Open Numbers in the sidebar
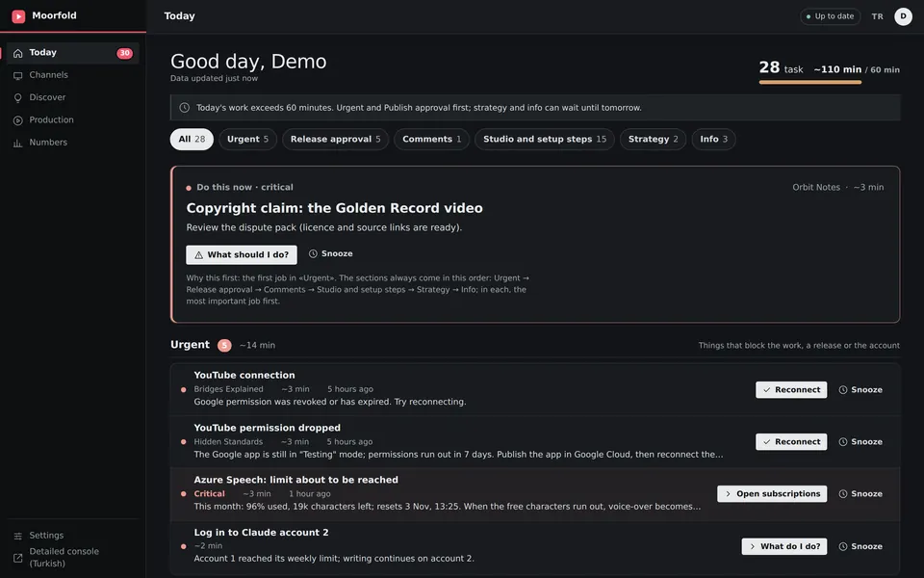Viewport: 924px width, 578px height. click(72, 143)
